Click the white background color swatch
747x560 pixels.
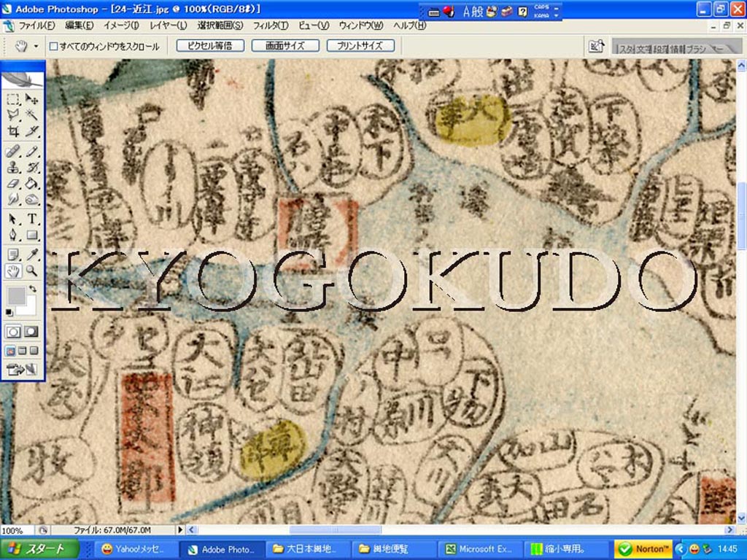pos(29,309)
